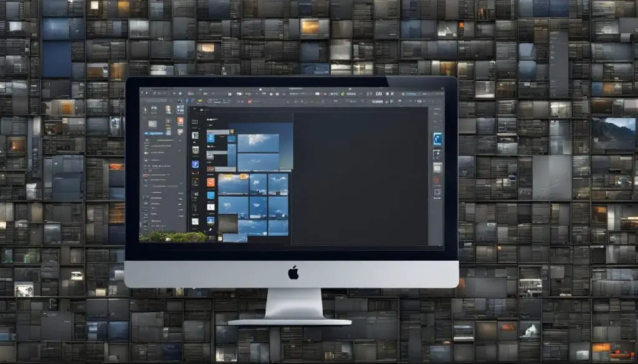Select the blue pen icon in second toolbar row
The width and height of the screenshot is (638, 364).
coord(188,101)
